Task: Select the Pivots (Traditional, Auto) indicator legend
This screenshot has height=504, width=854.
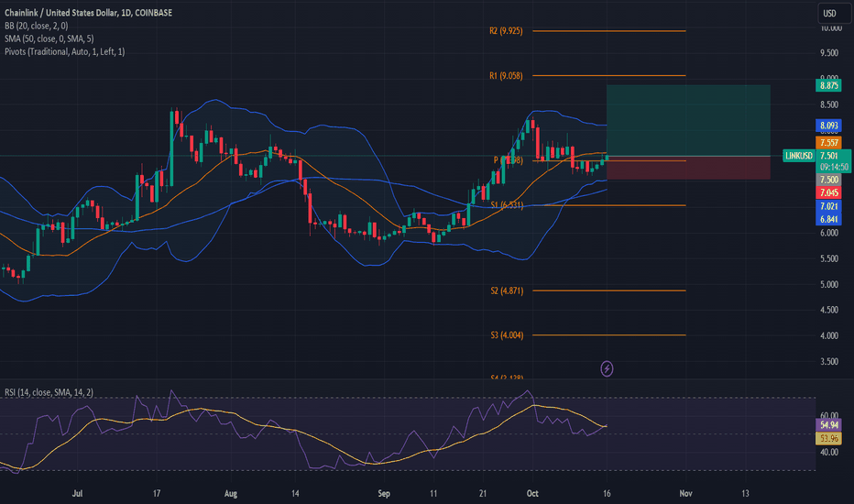Action: [x=65, y=51]
